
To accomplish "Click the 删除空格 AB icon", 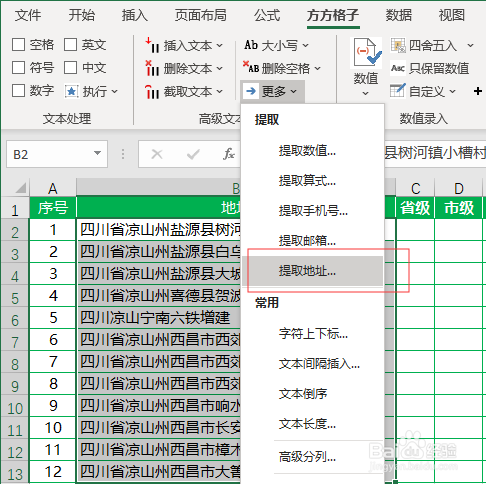I will click(251, 68).
